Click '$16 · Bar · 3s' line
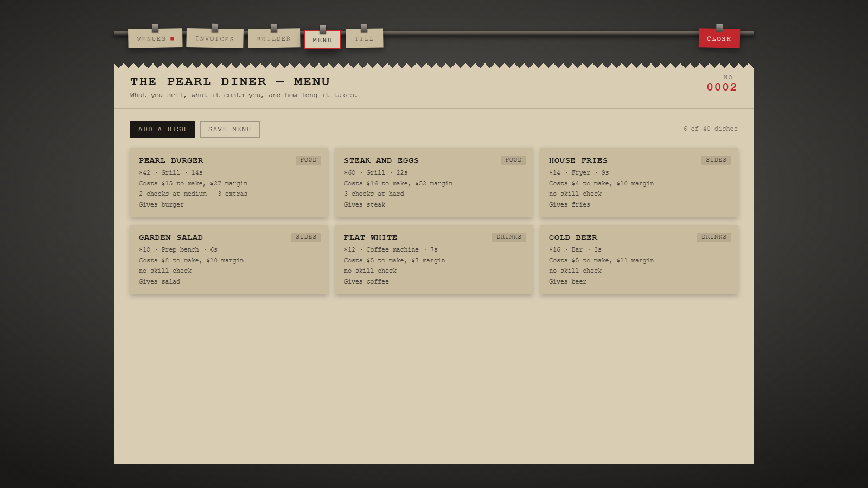Viewport: 868px width, 488px height. [x=575, y=250]
